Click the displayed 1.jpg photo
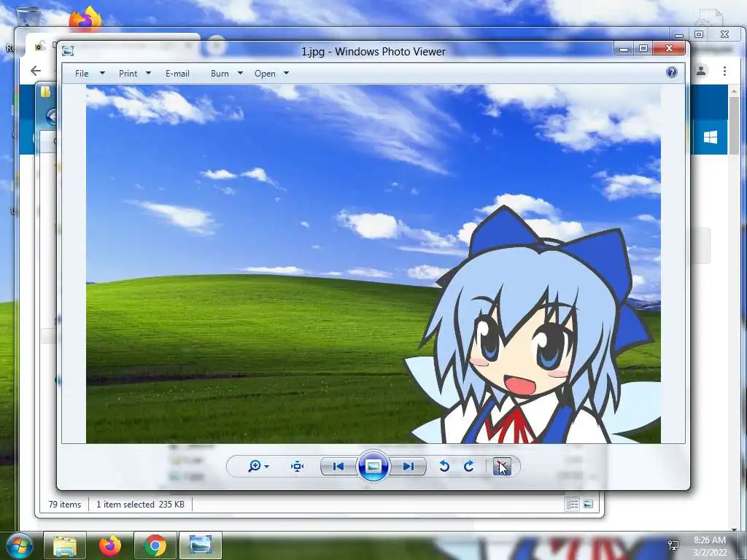 click(x=373, y=264)
